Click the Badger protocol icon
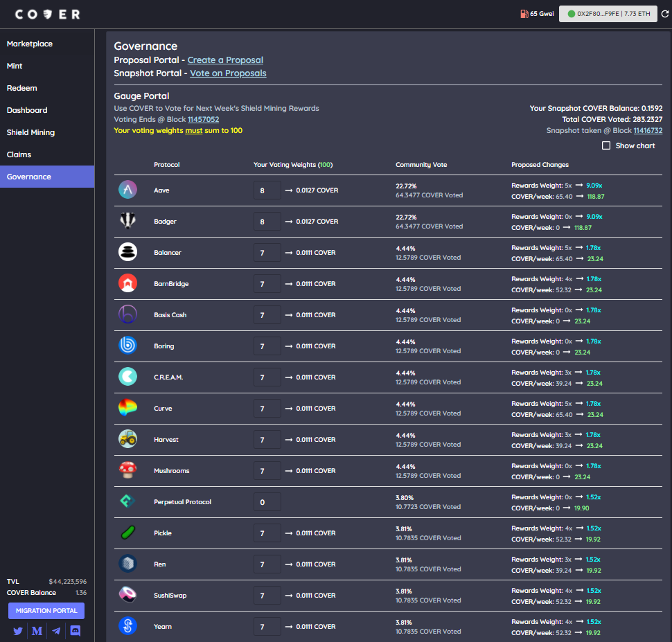This screenshot has width=672, height=642. [127, 221]
